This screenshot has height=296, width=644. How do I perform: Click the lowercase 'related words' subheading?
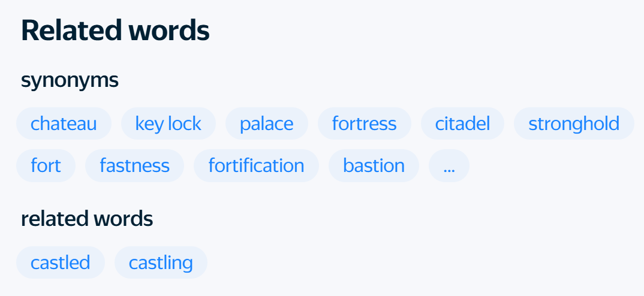click(87, 219)
